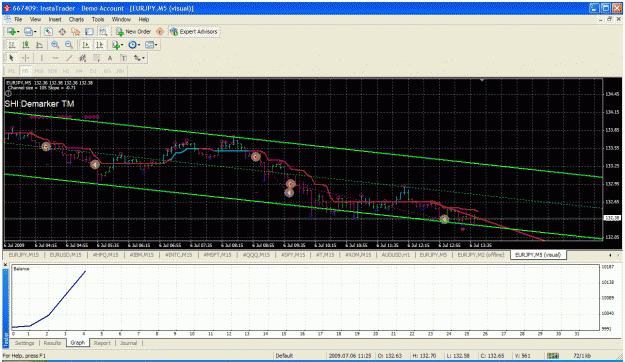Open the Indicators list dropdown
Viewport: 625px width, 362px height.
(118, 45)
